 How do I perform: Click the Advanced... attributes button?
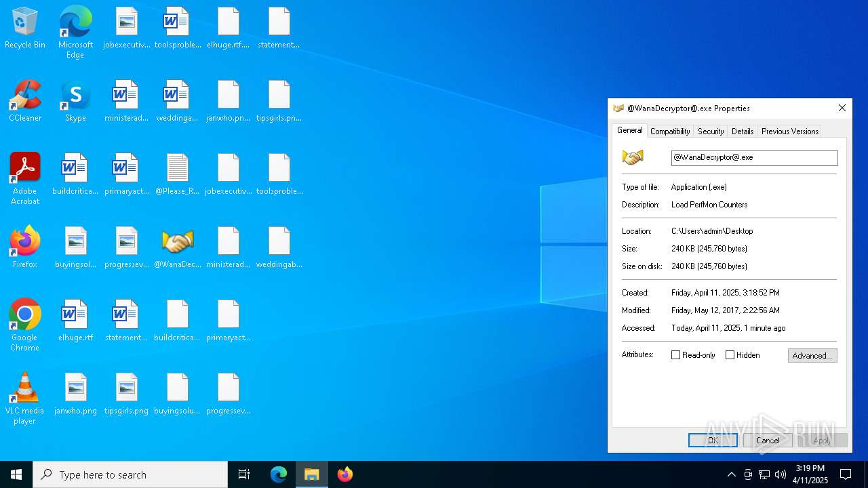[812, 356]
